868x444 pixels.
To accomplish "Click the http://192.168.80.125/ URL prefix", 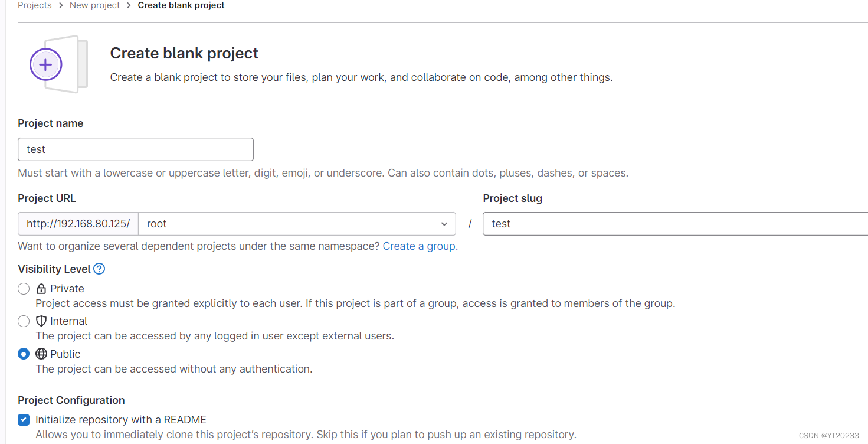I will (x=78, y=224).
